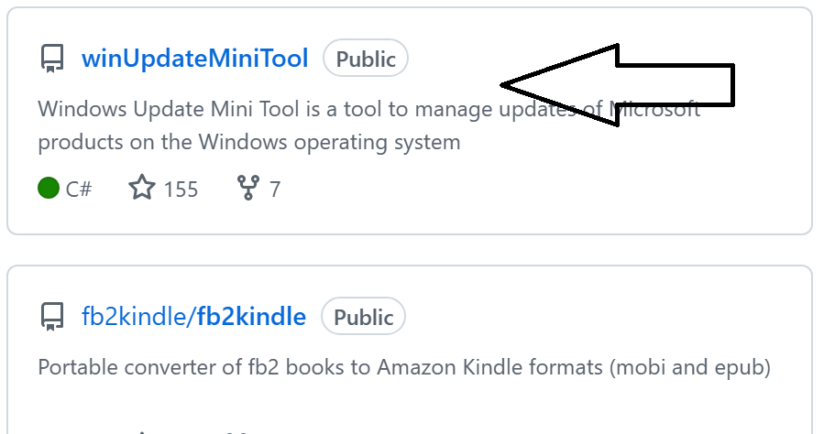Click the Public badge next to fb2kindle
Screen dimensions: 824x434
[363, 317]
